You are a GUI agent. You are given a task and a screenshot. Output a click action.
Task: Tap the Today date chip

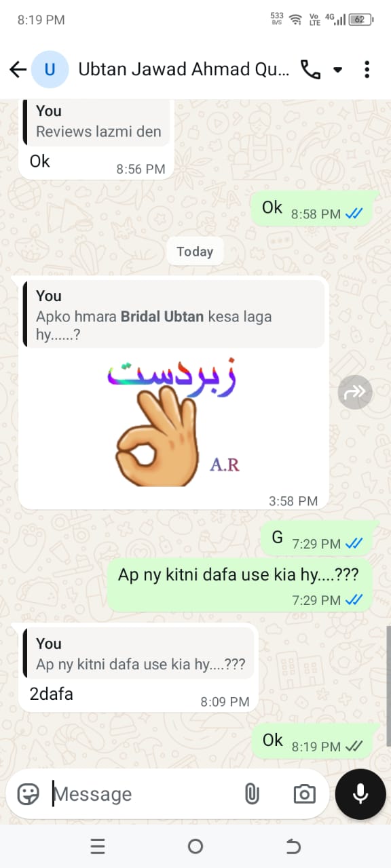tap(195, 252)
